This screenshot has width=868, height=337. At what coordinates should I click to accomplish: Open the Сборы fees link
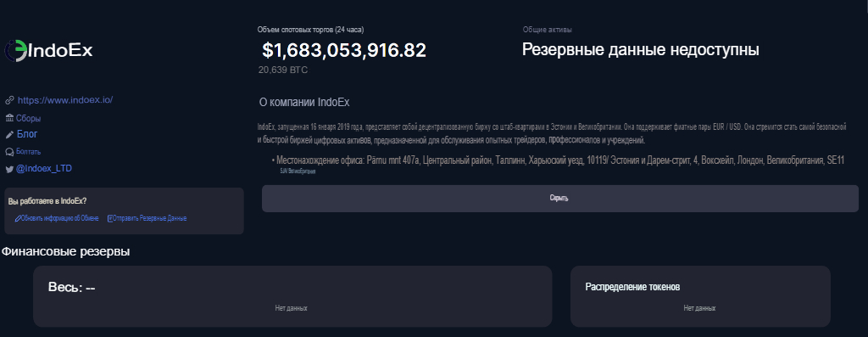(x=28, y=118)
